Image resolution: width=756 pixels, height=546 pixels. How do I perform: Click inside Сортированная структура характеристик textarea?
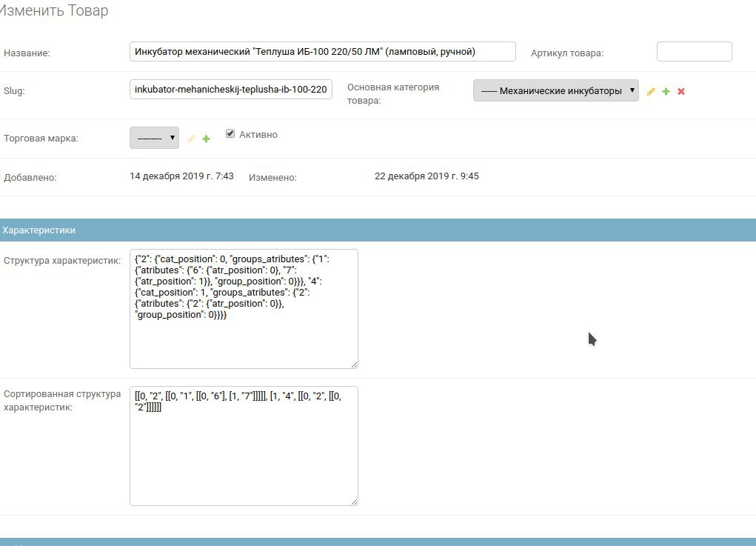coord(244,446)
